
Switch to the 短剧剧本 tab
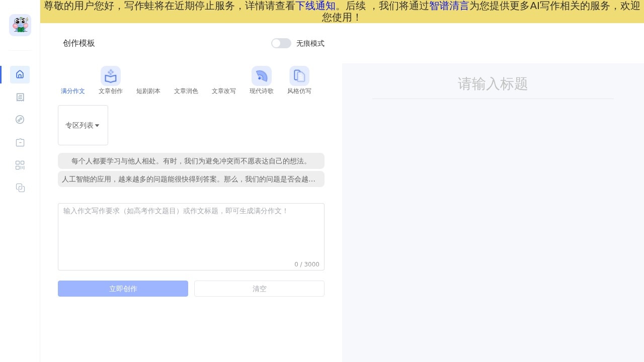(148, 91)
